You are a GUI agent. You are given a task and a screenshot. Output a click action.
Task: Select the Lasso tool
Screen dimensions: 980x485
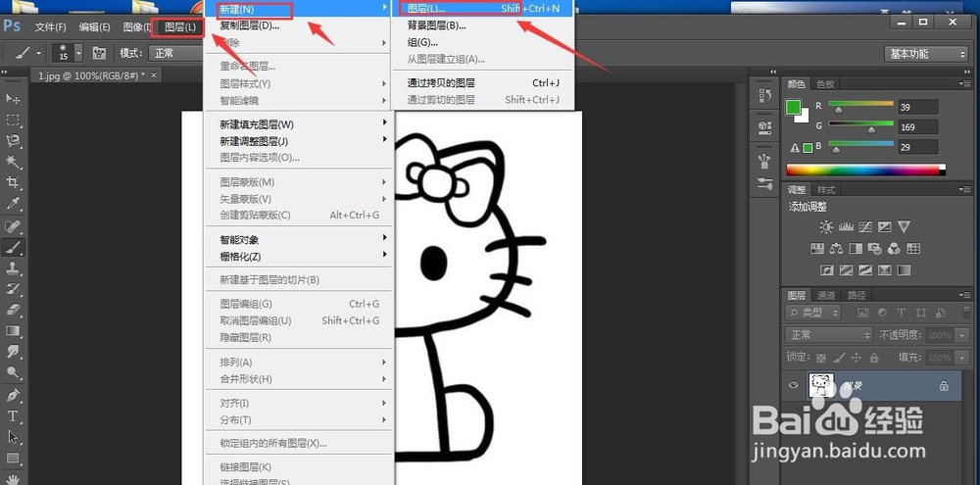(x=13, y=141)
